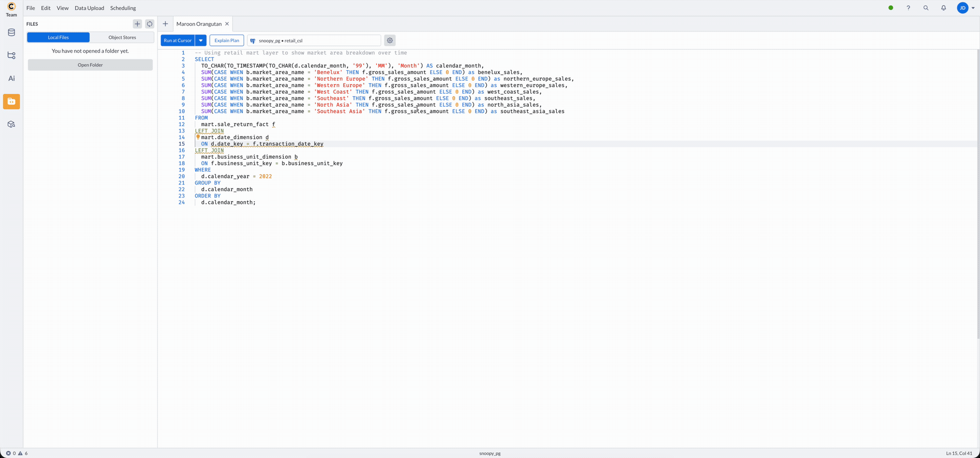Open the packages cube sidebar icon
980x458 pixels.
pyautogui.click(x=11, y=124)
